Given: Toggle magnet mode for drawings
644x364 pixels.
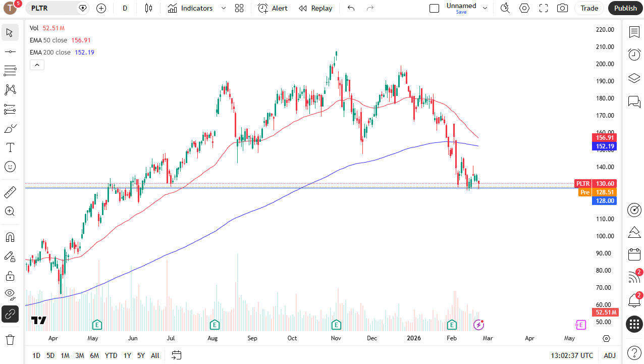Looking at the screenshot, I should [x=10, y=237].
